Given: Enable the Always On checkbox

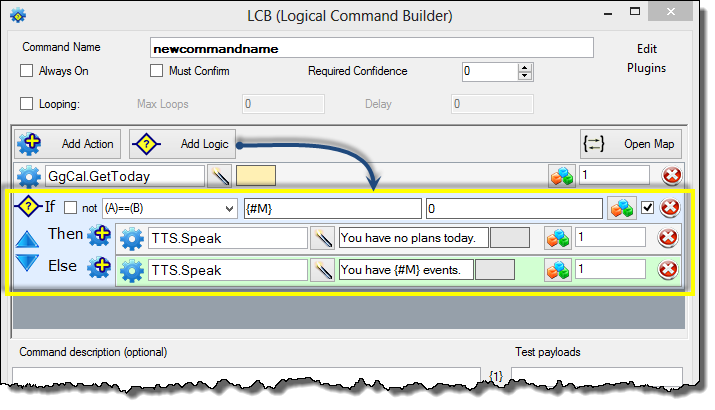Looking at the screenshot, I should pyautogui.click(x=26, y=71).
